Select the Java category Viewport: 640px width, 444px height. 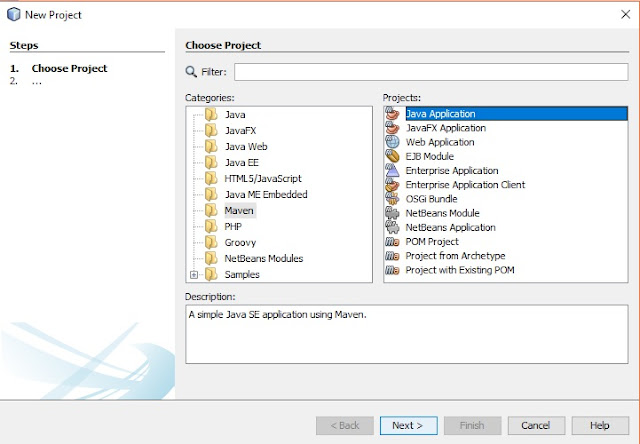(x=235, y=115)
